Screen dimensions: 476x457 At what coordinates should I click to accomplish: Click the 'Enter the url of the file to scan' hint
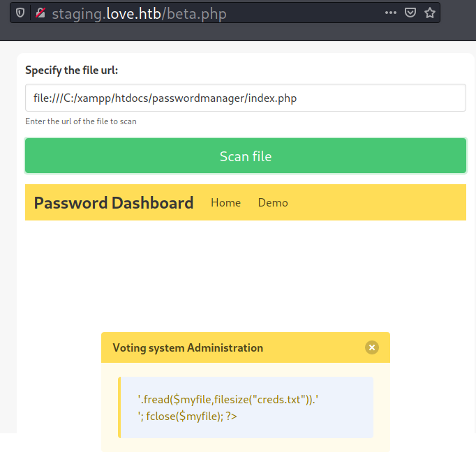point(81,121)
